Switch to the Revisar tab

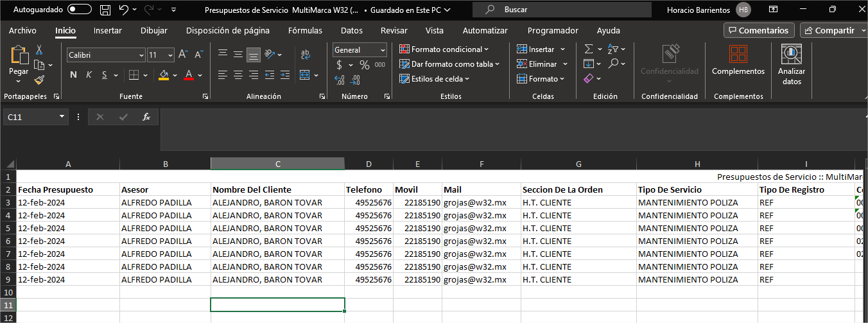click(394, 30)
